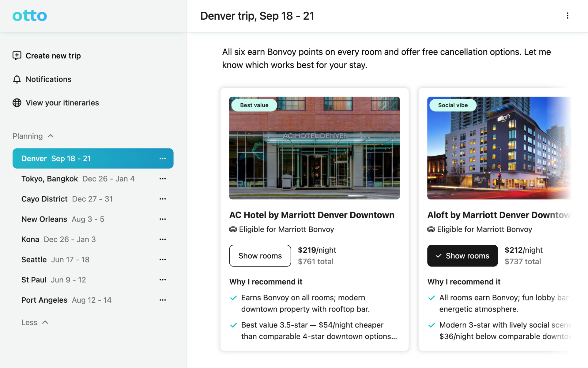Open the Kona trip
588x368 pixels.
(93, 240)
